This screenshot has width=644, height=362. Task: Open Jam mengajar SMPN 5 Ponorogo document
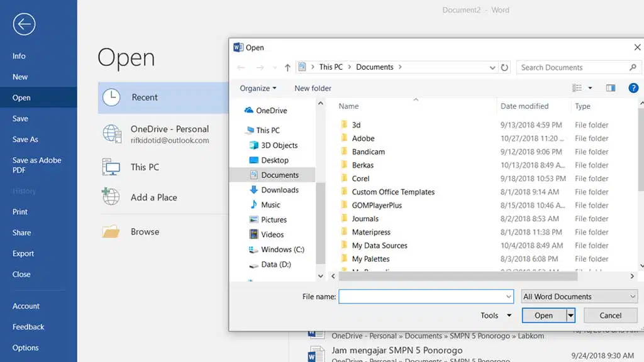click(x=397, y=350)
